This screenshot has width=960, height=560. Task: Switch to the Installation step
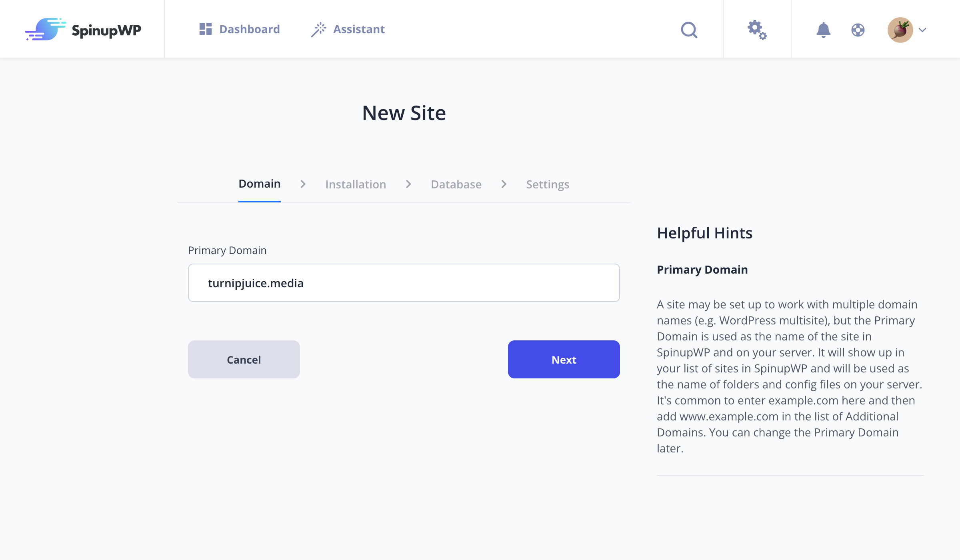(x=356, y=184)
